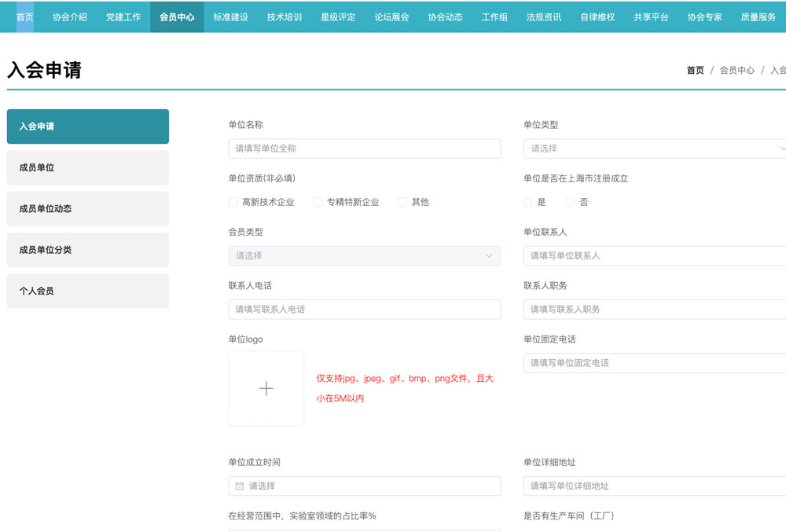Choose 否 for Shanghai registration
The width and height of the screenshot is (786, 532).
tap(571, 202)
